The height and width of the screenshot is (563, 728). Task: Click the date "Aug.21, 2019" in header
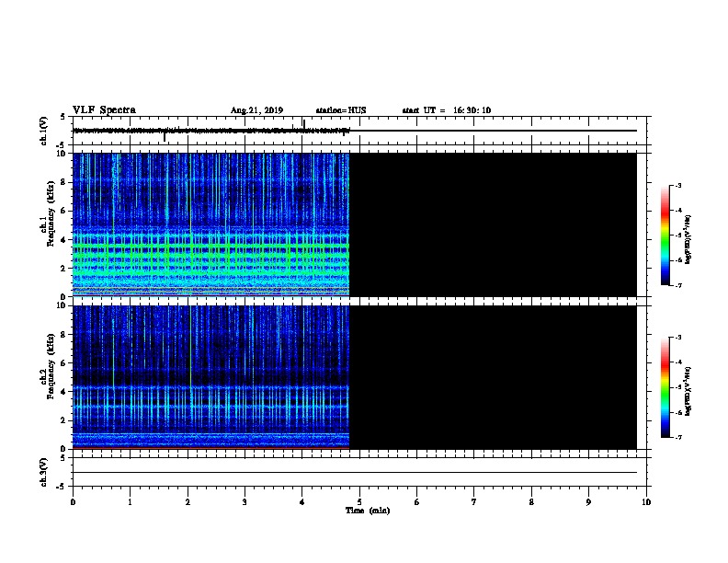click(256, 110)
